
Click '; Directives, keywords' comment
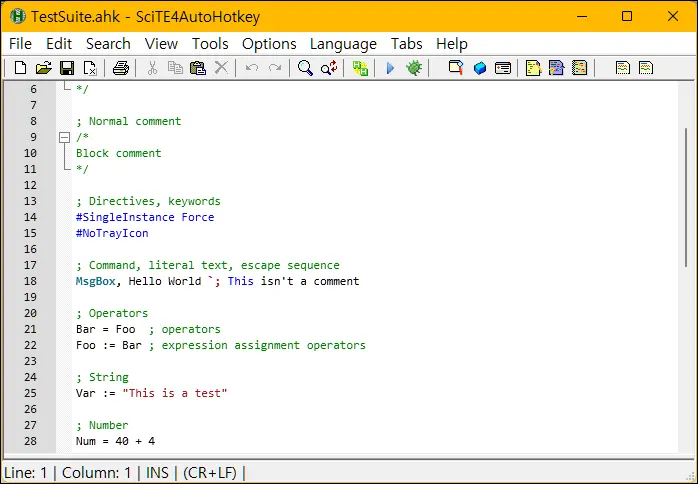[x=148, y=201]
